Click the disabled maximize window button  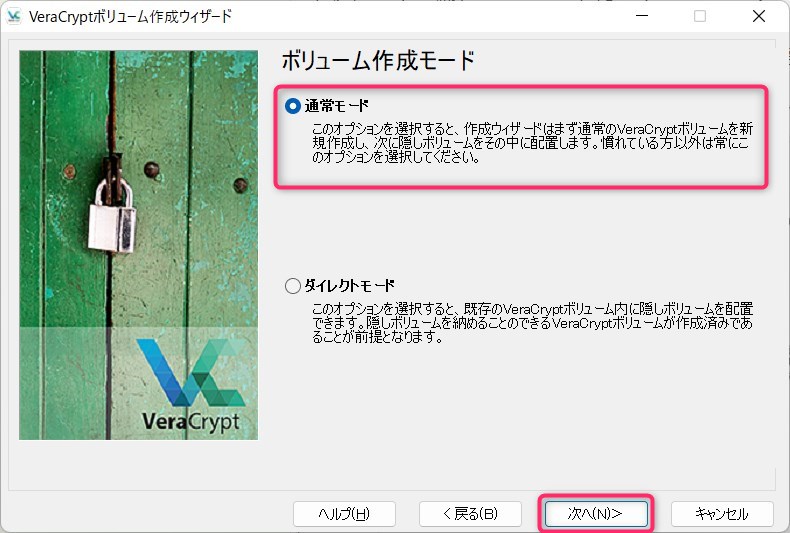(700, 16)
